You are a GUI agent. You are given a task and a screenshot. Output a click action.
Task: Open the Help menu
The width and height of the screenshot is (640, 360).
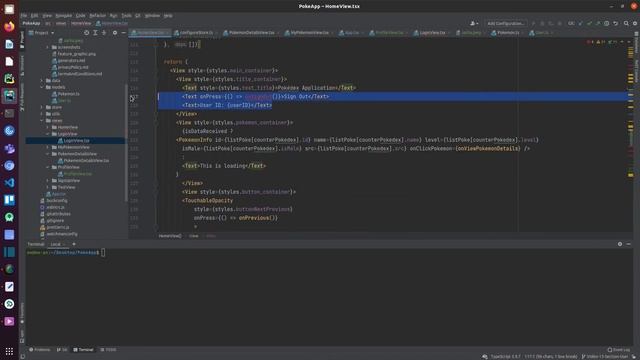click(168, 16)
